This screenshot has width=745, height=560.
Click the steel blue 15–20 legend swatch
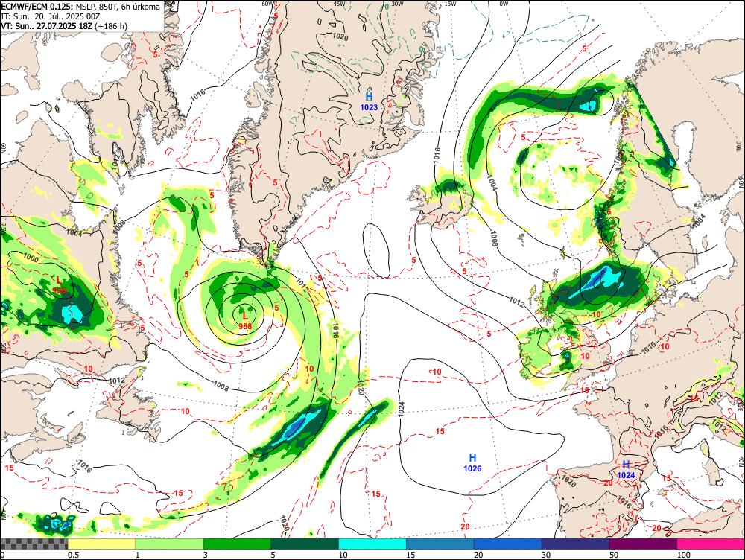pos(440,544)
